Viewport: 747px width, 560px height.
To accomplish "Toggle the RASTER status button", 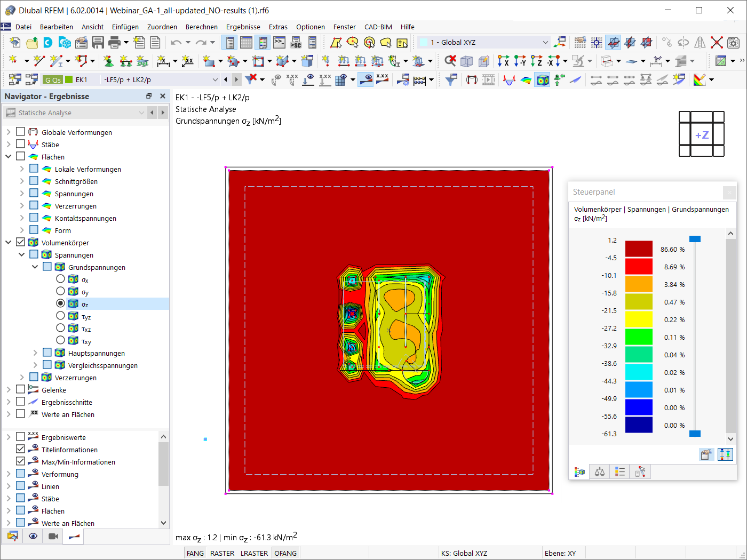I will point(222,553).
